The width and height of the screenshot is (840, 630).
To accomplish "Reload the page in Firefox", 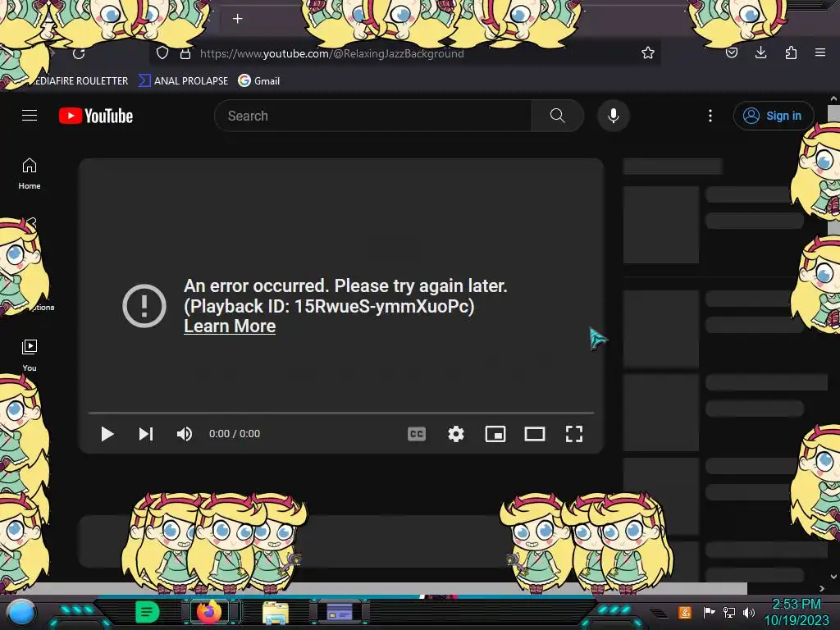I will 79,53.
